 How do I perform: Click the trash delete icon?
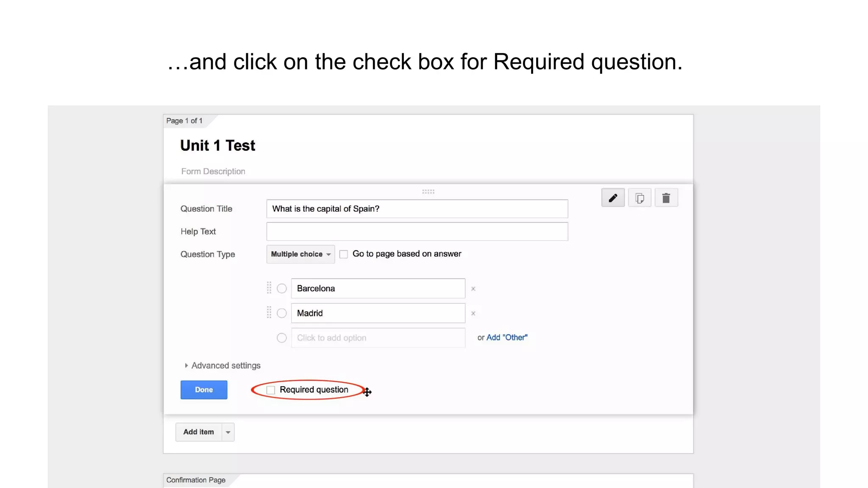[666, 198]
